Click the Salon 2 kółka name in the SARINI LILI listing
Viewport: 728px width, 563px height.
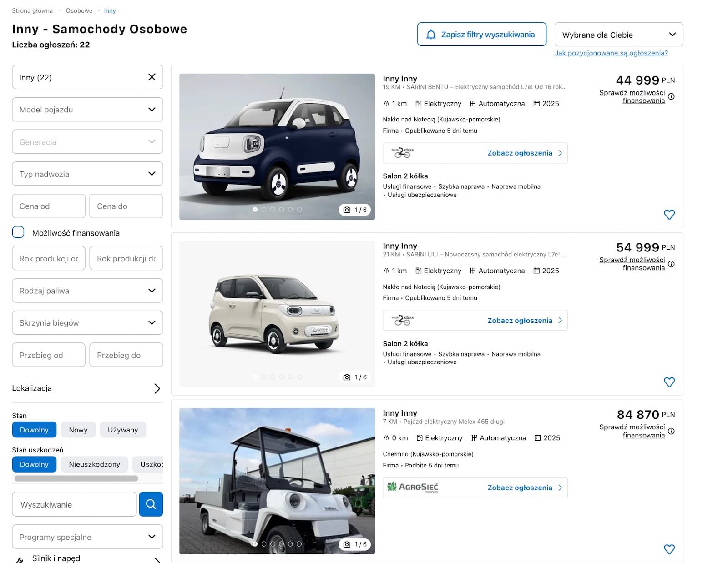point(405,343)
